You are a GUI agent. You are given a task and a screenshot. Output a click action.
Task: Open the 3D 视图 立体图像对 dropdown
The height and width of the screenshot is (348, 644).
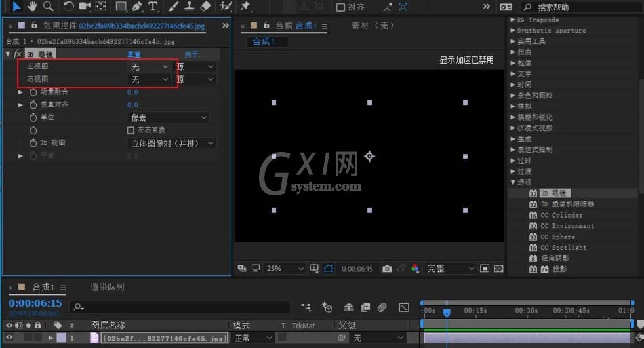coord(171,144)
